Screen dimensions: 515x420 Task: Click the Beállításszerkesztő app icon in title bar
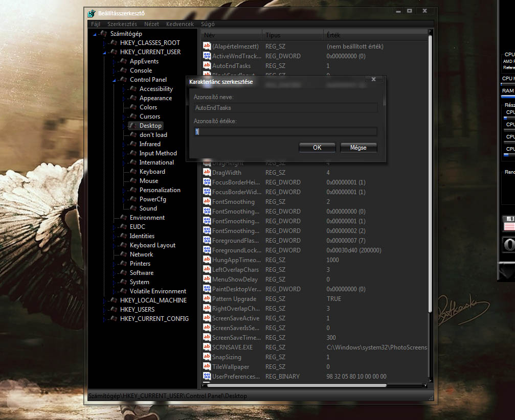(x=91, y=13)
